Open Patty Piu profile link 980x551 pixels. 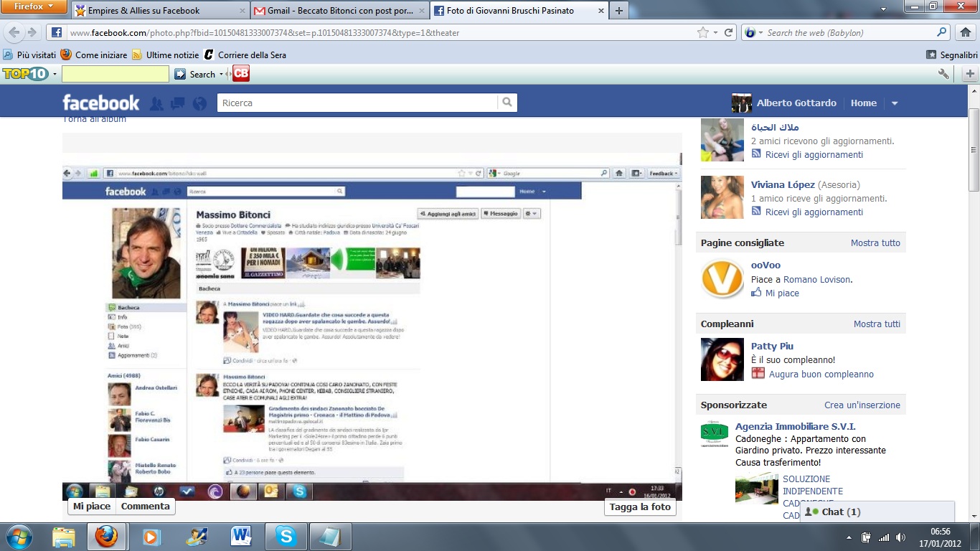click(x=772, y=347)
